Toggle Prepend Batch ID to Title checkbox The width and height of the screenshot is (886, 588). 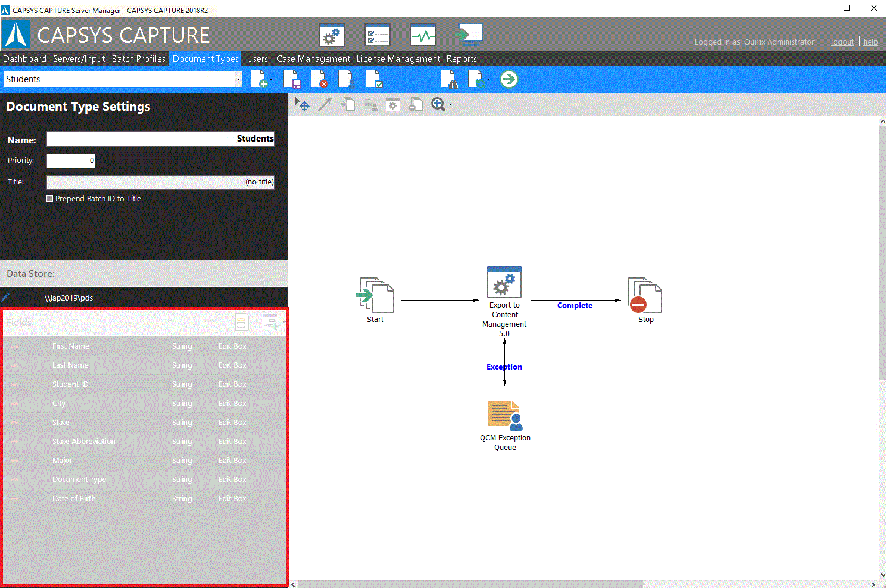click(50, 198)
